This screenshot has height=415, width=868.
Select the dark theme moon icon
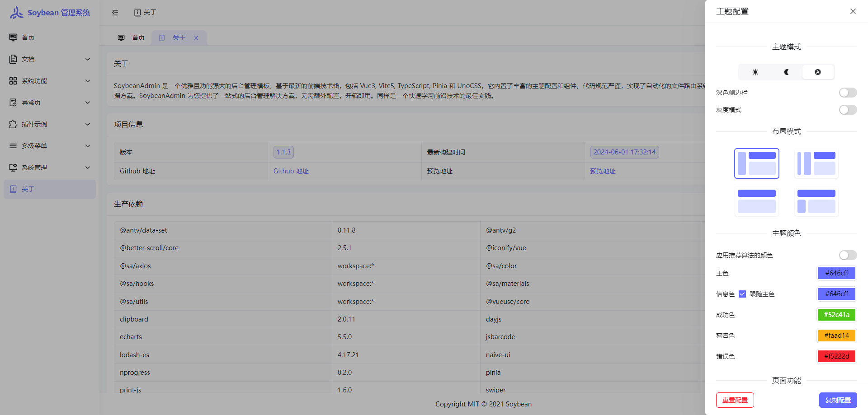(x=786, y=72)
